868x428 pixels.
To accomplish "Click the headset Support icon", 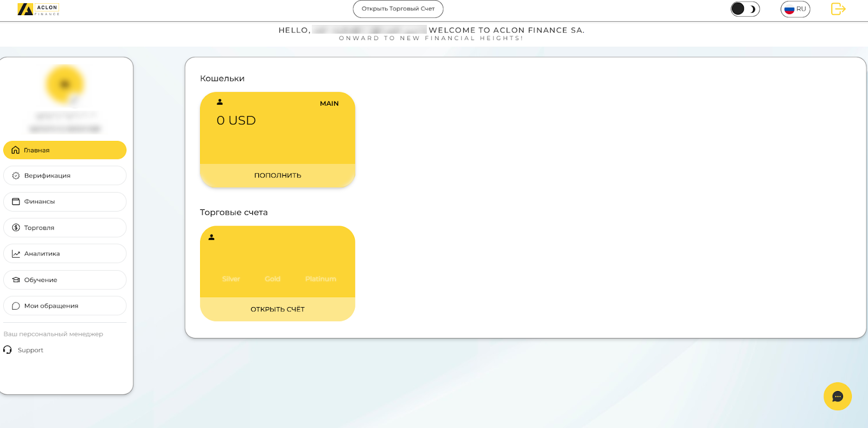I will 8,350.
